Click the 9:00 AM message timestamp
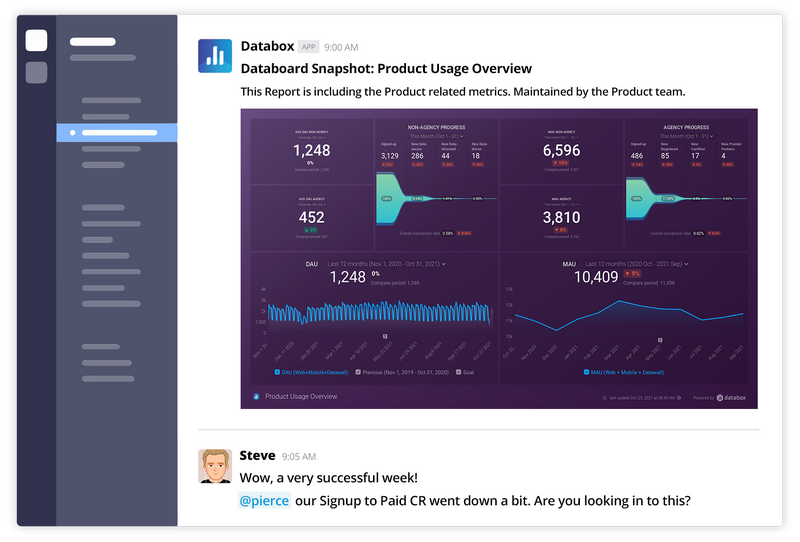Screen dimensions: 800x542 (341, 47)
